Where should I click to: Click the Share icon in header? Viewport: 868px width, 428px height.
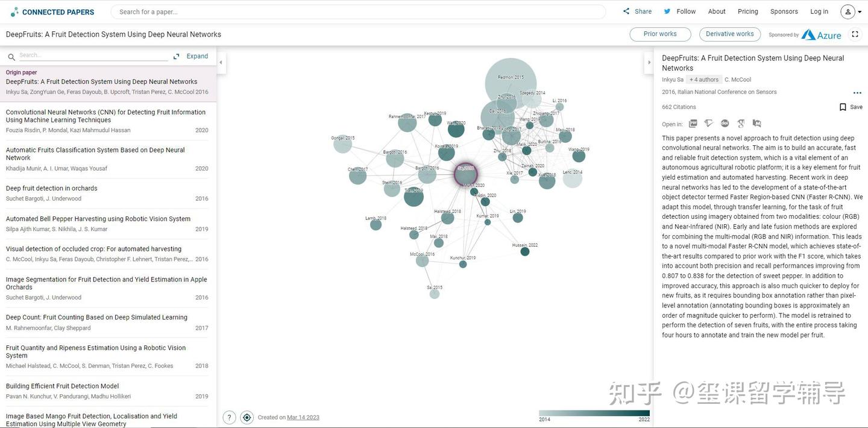626,11
